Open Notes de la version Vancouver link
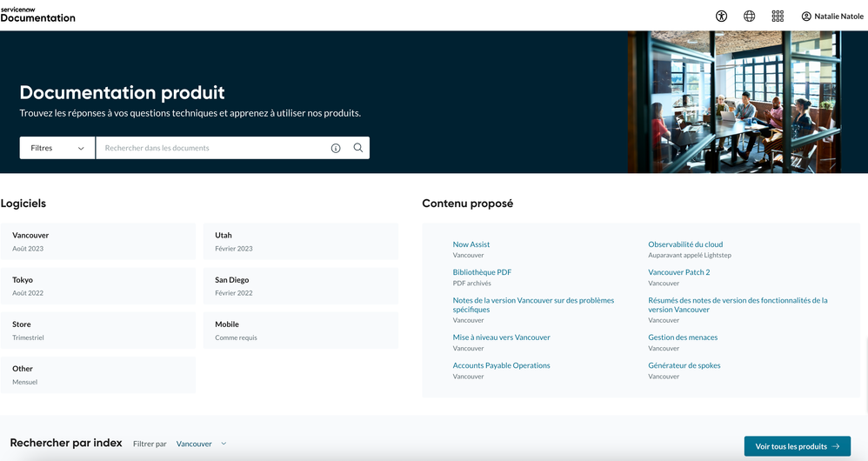This screenshot has height=461, width=868. click(x=533, y=305)
